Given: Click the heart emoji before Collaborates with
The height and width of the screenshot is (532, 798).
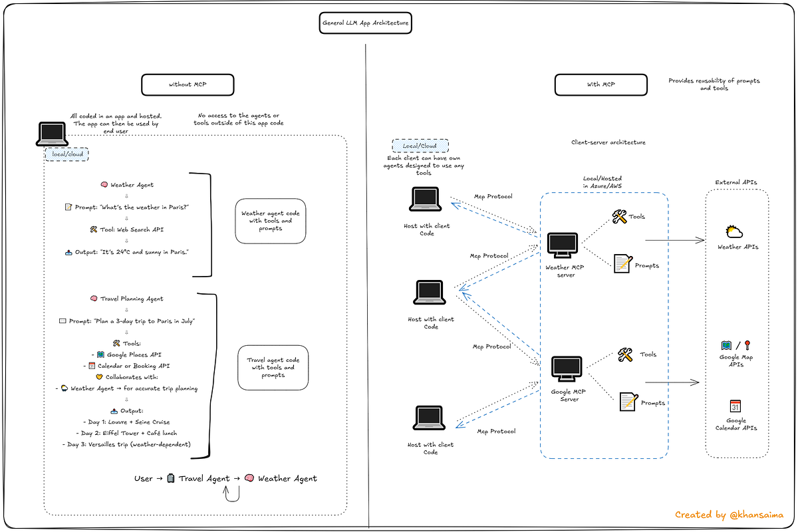Looking at the screenshot, I should 100,377.
